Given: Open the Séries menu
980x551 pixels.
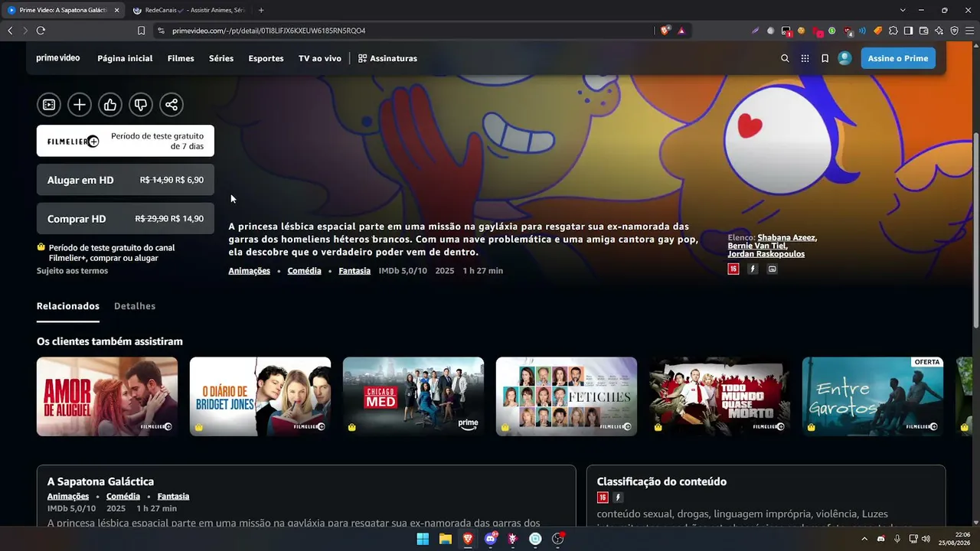Looking at the screenshot, I should tap(221, 58).
